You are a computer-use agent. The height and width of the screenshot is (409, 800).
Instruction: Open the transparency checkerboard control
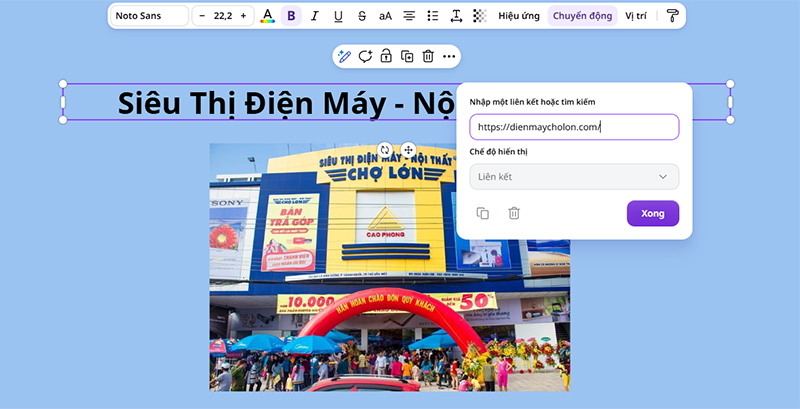pos(480,16)
